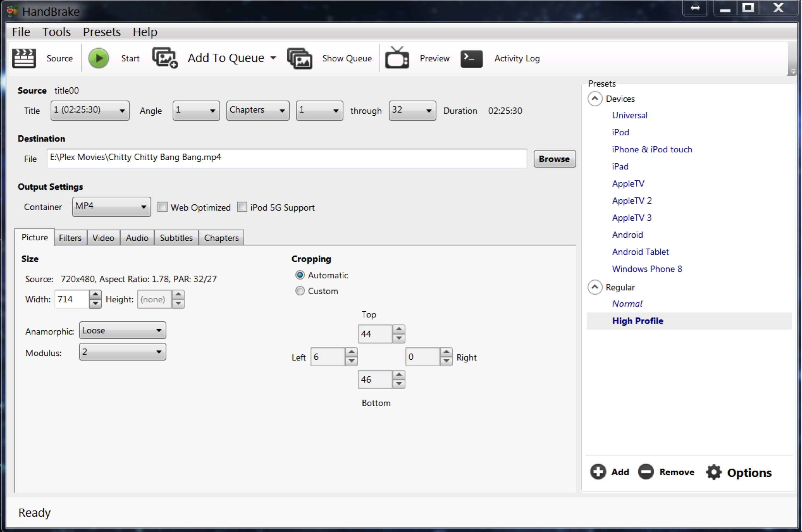Open the Title dropdown 1 (02:25:30)
The height and width of the screenshot is (532, 802).
click(90, 110)
